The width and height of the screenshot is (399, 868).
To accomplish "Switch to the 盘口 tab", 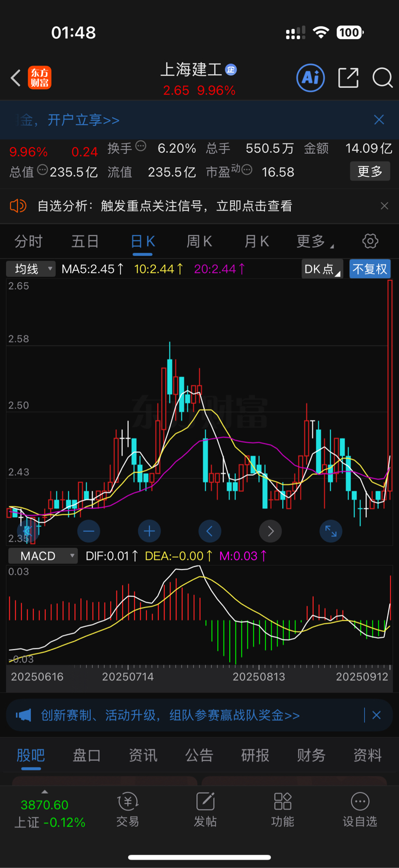I will (87, 755).
